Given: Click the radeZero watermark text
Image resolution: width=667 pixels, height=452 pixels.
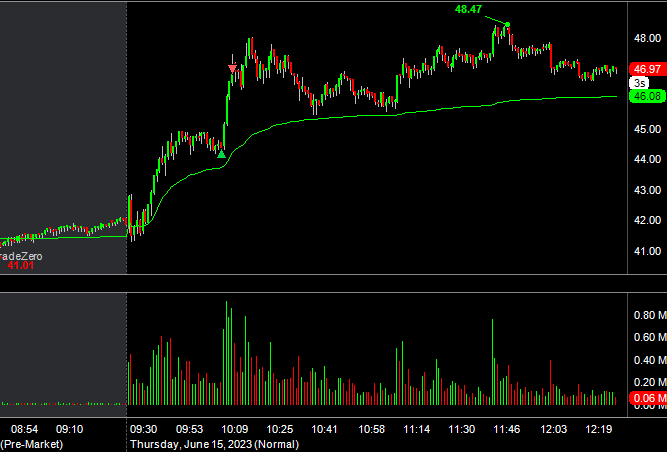Looking at the screenshot, I should [x=21, y=256].
